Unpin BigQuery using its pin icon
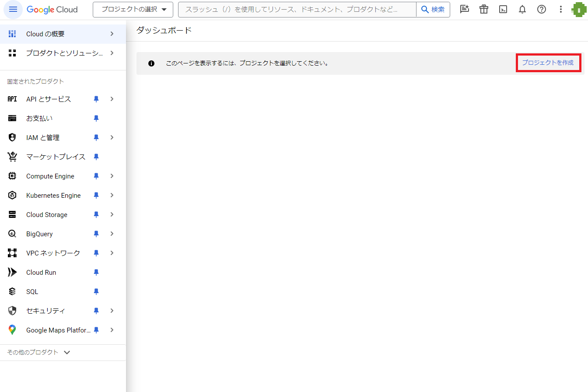 [x=96, y=234]
